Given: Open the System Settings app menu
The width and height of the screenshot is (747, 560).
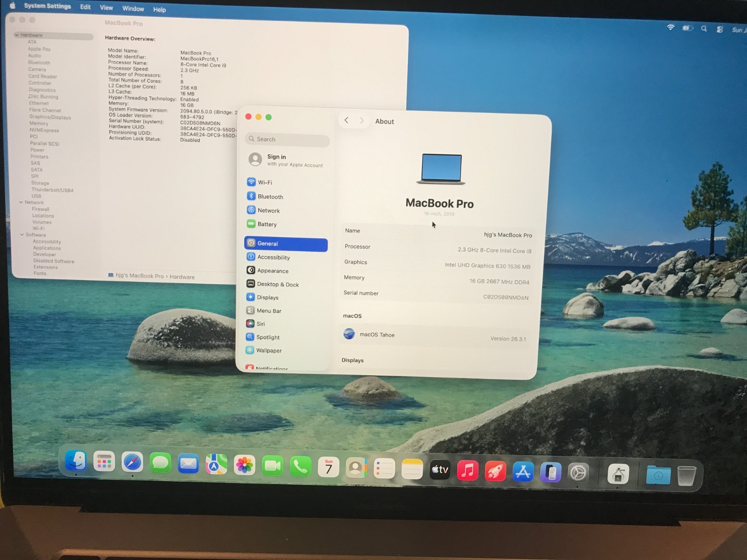Looking at the screenshot, I should point(48,6).
